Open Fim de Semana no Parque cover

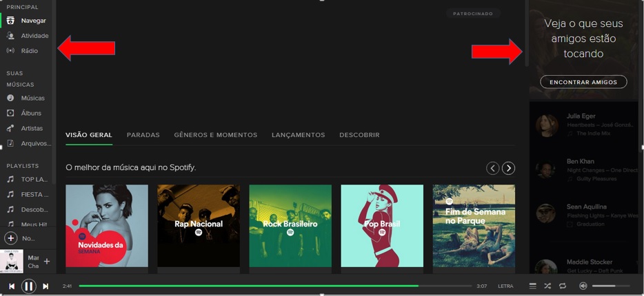(474, 226)
